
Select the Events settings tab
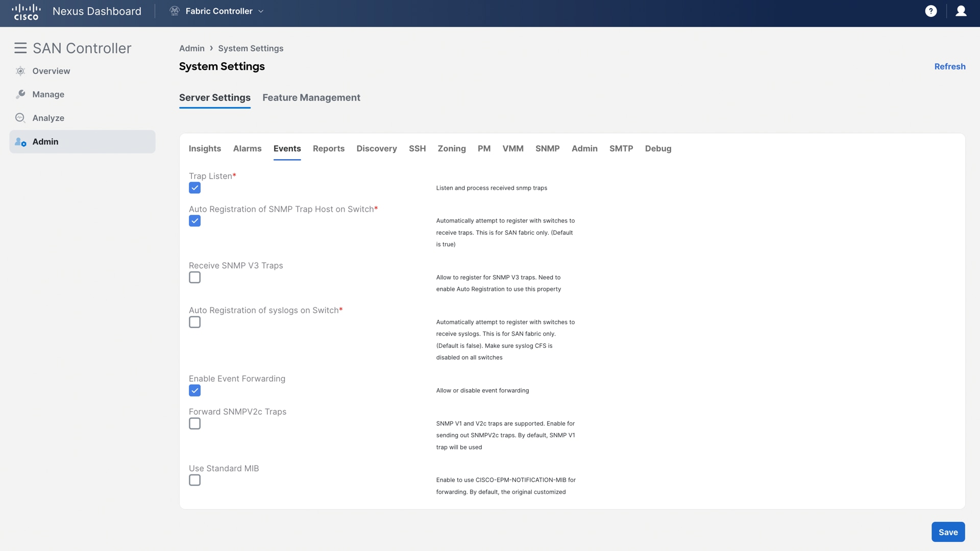287,148
